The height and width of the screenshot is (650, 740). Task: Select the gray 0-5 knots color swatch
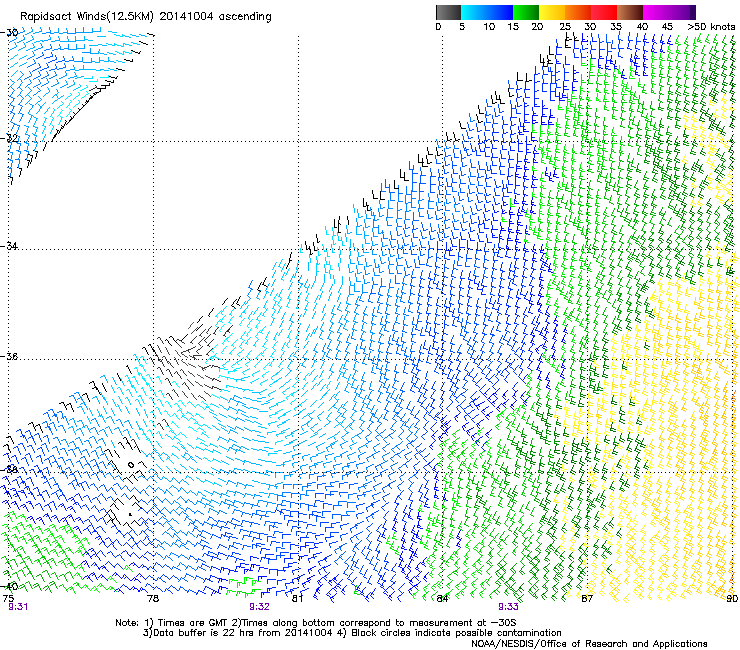pos(448,12)
